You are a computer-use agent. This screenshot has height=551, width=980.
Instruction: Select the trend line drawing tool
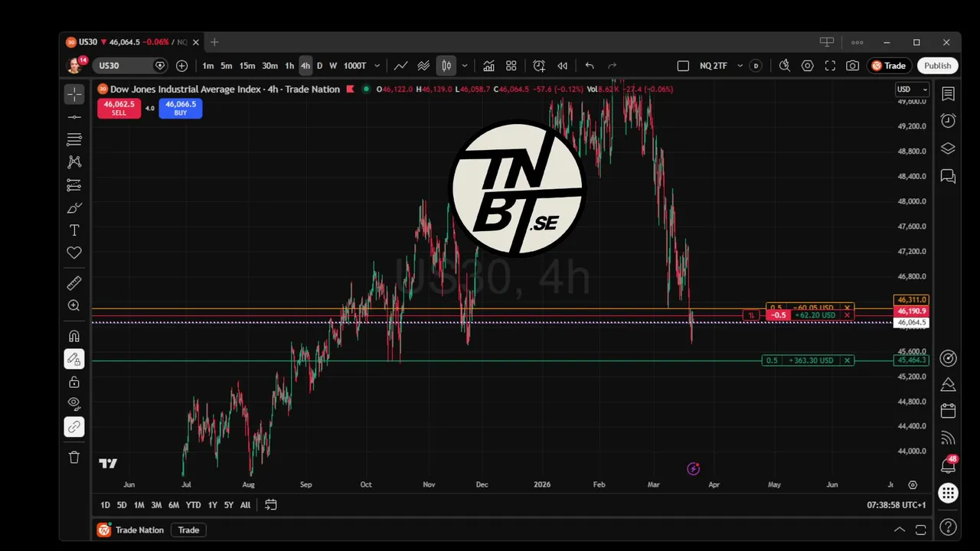(x=74, y=117)
